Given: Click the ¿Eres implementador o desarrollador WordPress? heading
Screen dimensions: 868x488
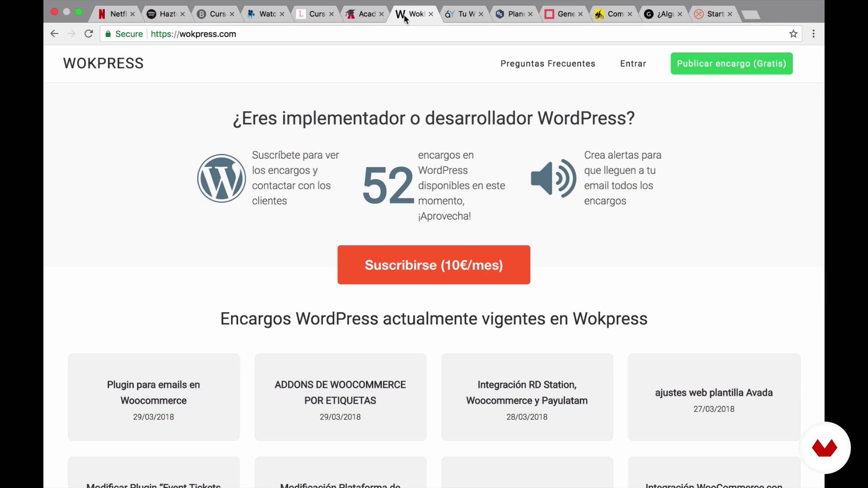Looking at the screenshot, I should (x=434, y=118).
